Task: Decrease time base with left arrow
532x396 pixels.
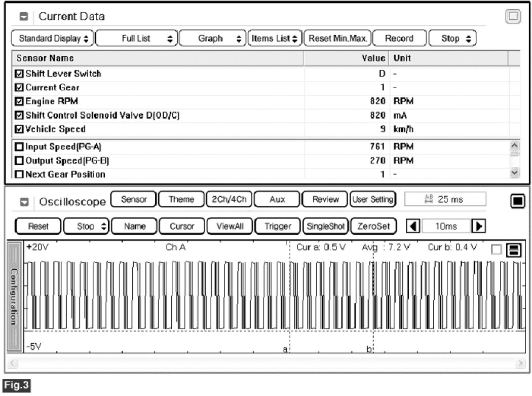Action: point(413,226)
